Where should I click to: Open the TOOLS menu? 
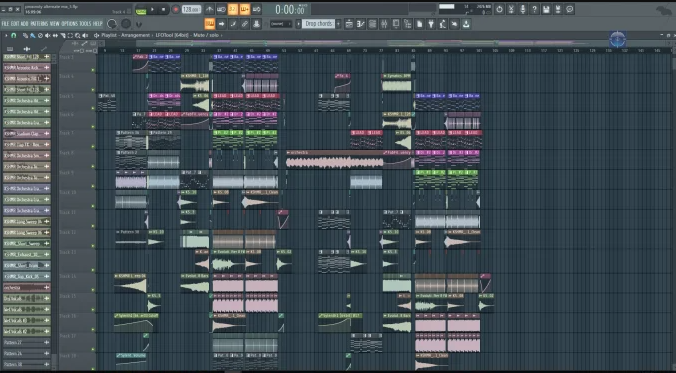click(x=85, y=24)
